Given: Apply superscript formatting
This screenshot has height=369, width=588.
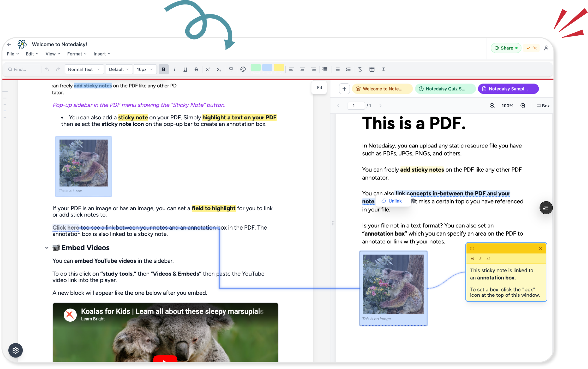Looking at the screenshot, I should pyautogui.click(x=208, y=69).
